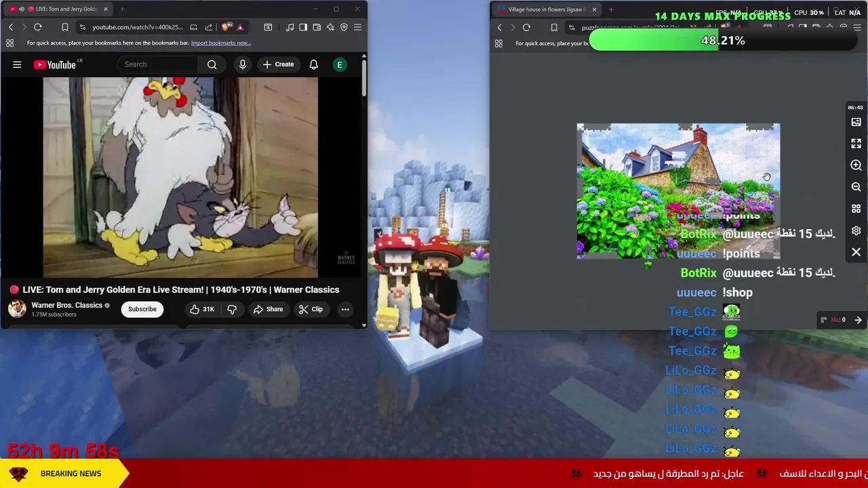Mute the Tom and Jerry tab audio
Image resolution: width=868 pixels, height=488 pixels.
coord(21,9)
